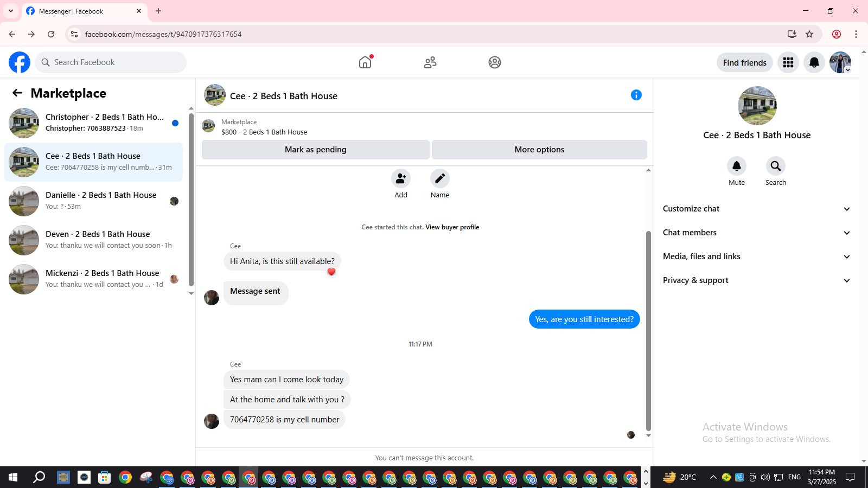Open the Facebook Home feed icon

pos(365,62)
